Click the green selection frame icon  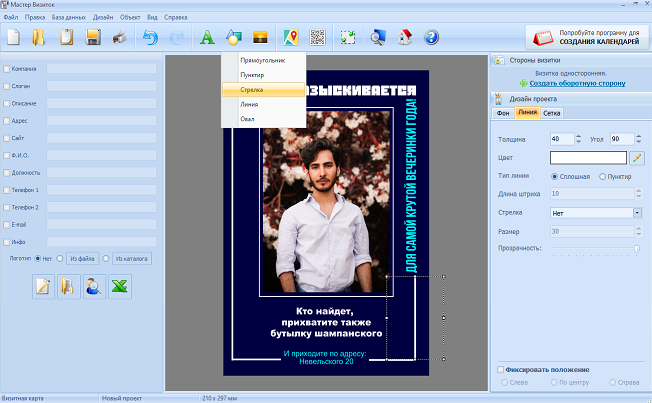pos(348,37)
